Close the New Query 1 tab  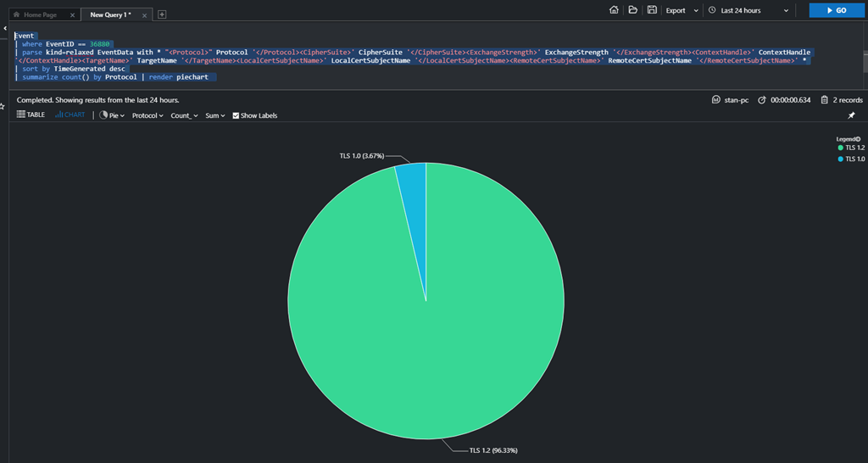pos(144,14)
